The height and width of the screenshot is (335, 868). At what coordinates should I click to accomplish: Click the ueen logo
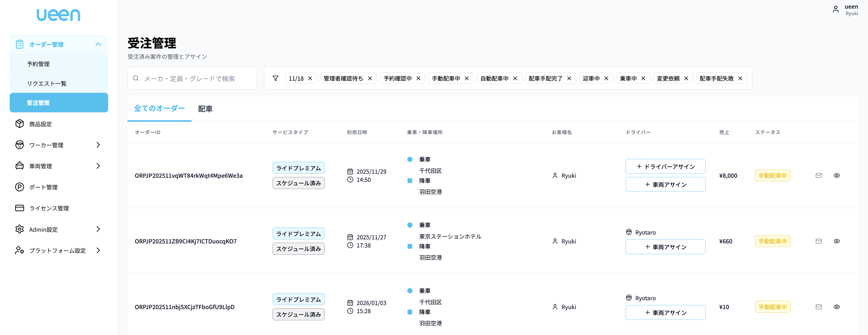tap(59, 15)
